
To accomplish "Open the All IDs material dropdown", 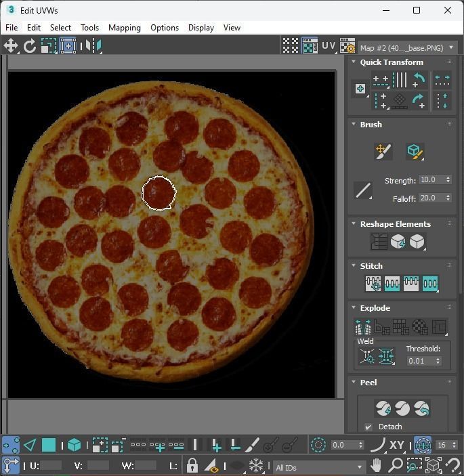I will tap(319, 467).
